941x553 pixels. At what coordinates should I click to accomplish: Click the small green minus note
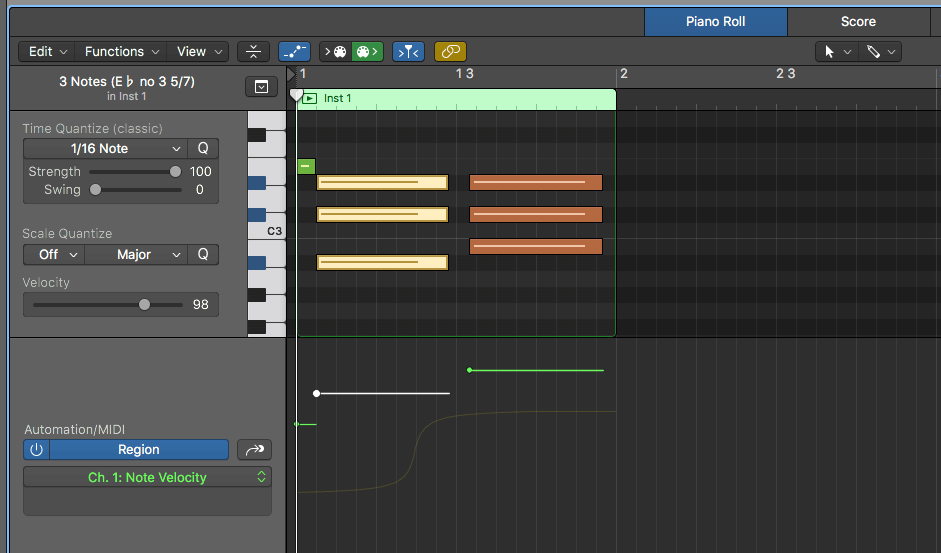click(x=306, y=166)
